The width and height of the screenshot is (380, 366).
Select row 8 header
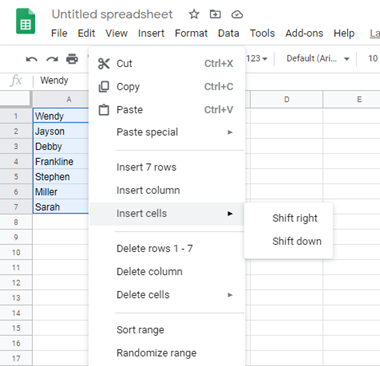pyautogui.click(x=16, y=222)
